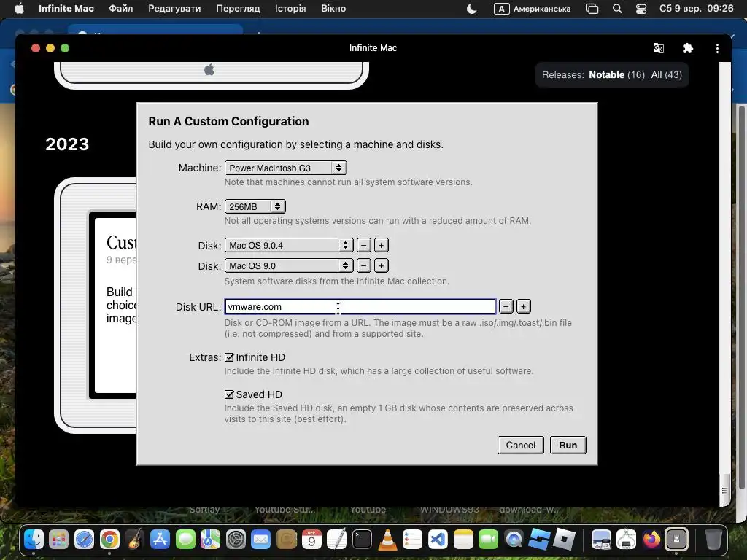This screenshot has width=747, height=560.
Task: Add another Disk URL row with plus
Action: click(x=523, y=307)
